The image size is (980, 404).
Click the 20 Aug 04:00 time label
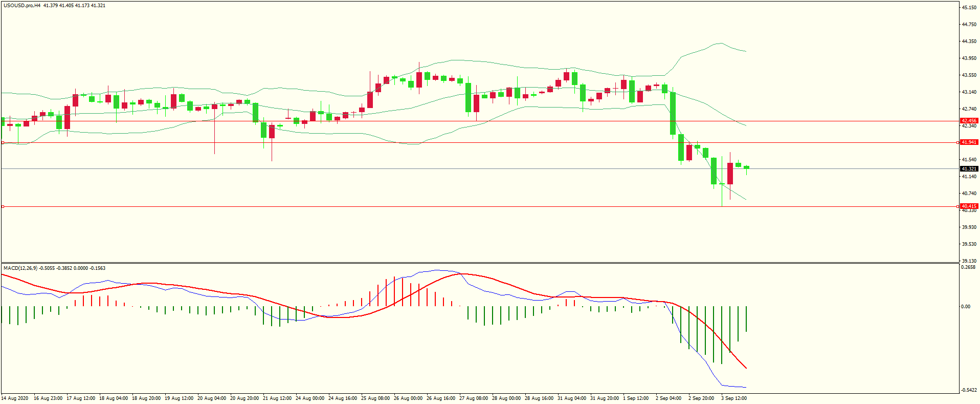tap(212, 398)
